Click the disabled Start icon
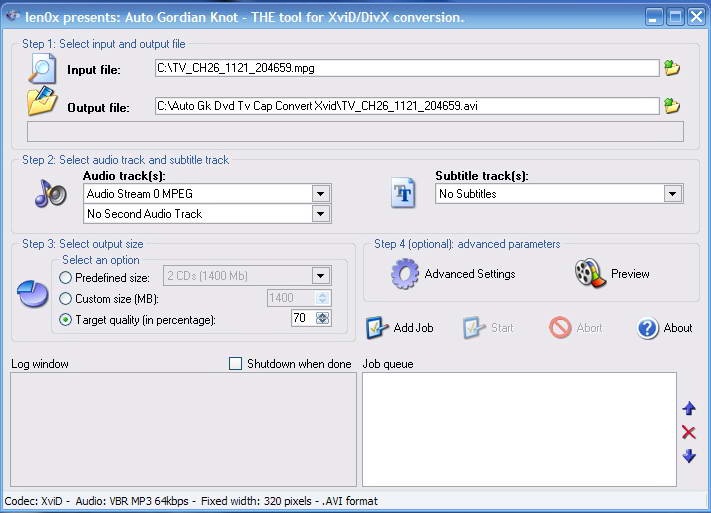711x513 pixels. (474, 328)
